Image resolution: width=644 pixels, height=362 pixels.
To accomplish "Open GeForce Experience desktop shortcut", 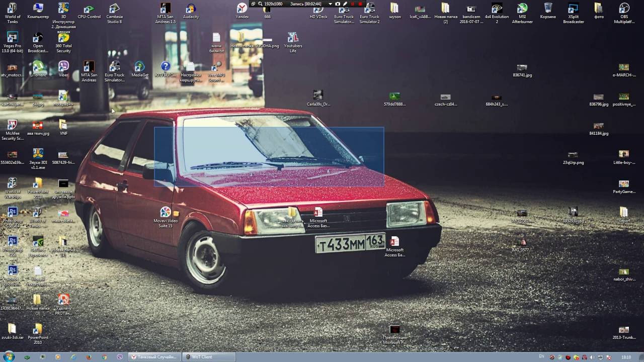I will [38, 247].
